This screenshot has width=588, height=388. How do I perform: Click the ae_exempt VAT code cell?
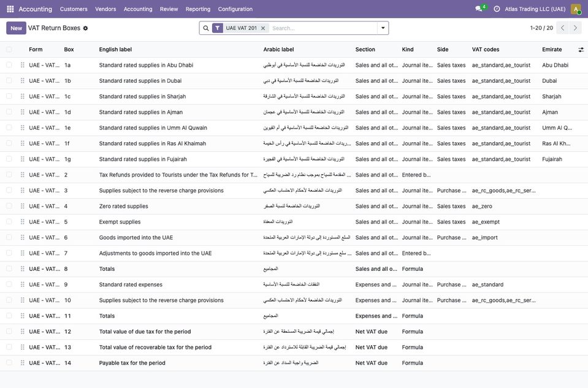(x=486, y=222)
